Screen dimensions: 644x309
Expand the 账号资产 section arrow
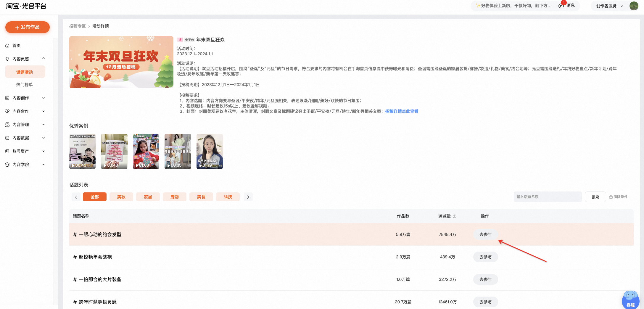(x=44, y=151)
